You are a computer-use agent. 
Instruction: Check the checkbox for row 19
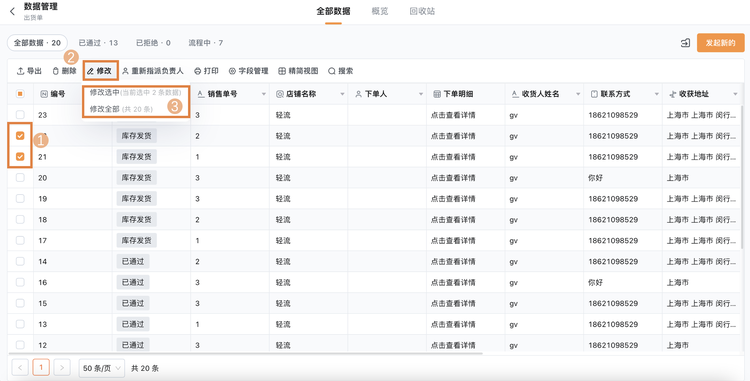coord(20,198)
